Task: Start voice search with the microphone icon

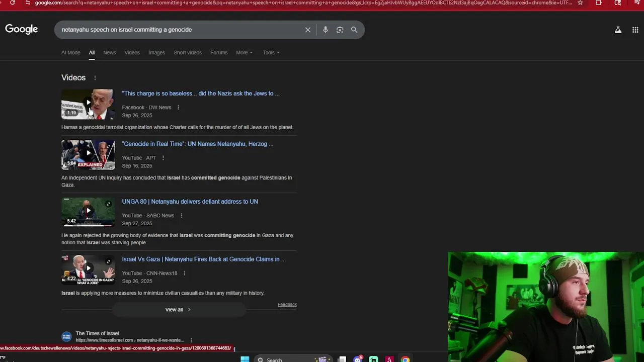Action: (x=326, y=30)
